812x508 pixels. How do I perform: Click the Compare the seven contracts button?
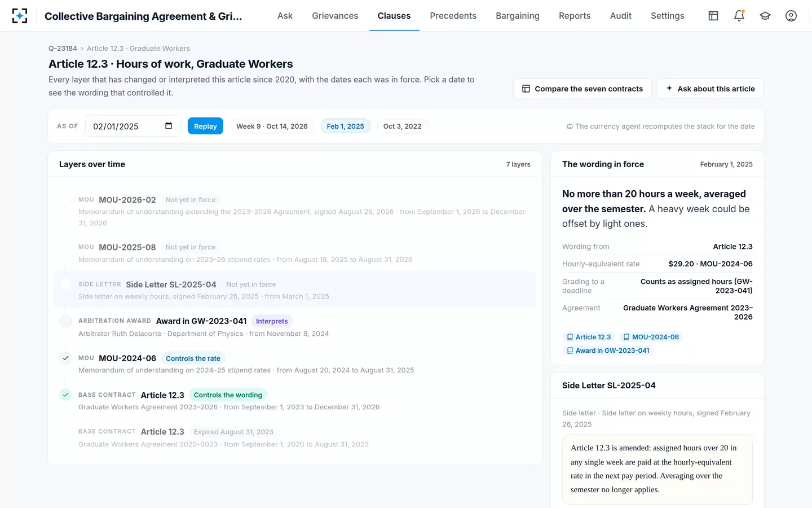(x=582, y=89)
